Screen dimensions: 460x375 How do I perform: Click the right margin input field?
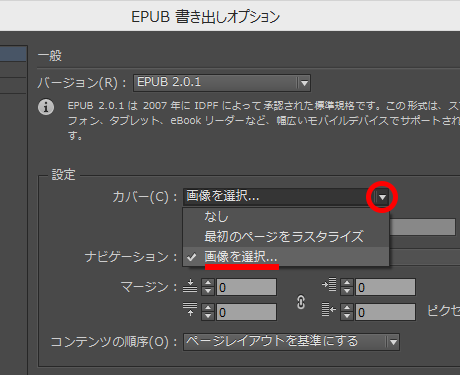coord(385,312)
